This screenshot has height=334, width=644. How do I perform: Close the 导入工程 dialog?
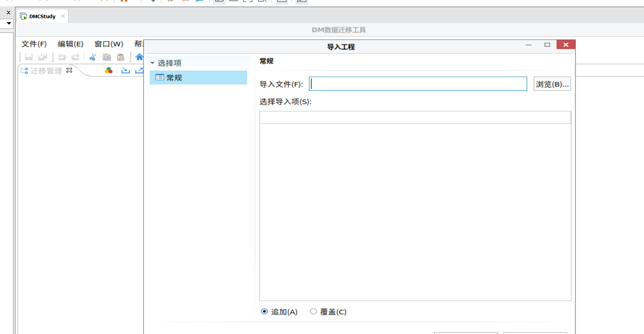coord(566,45)
